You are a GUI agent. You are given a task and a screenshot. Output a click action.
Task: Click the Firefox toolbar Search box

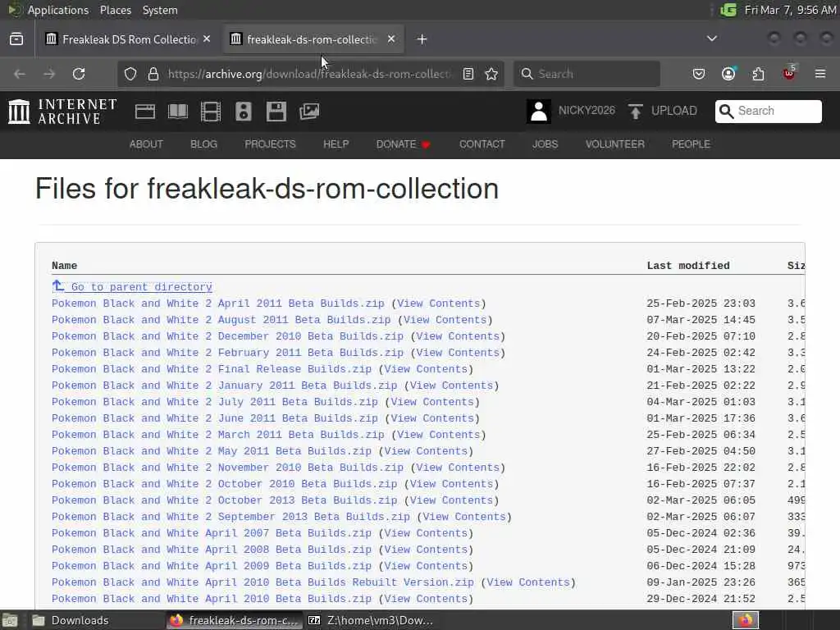[587, 73]
